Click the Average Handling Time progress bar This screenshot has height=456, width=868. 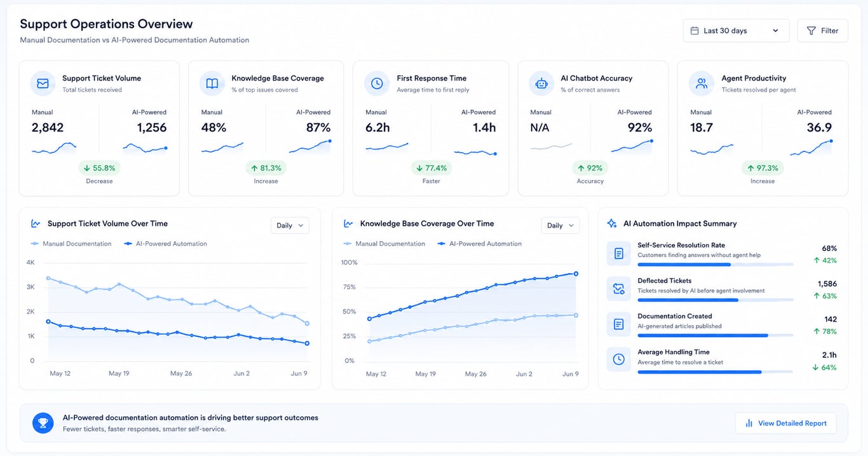pos(715,372)
